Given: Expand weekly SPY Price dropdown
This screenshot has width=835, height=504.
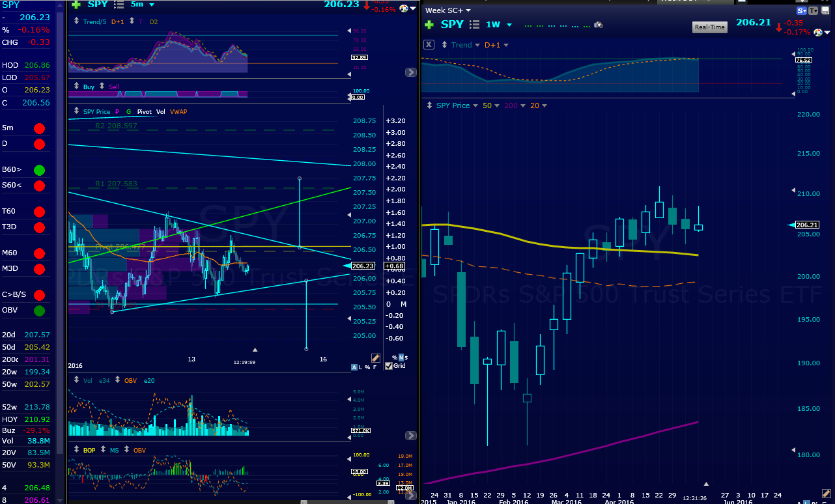Looking at the screenshot, I should point(475,105).
